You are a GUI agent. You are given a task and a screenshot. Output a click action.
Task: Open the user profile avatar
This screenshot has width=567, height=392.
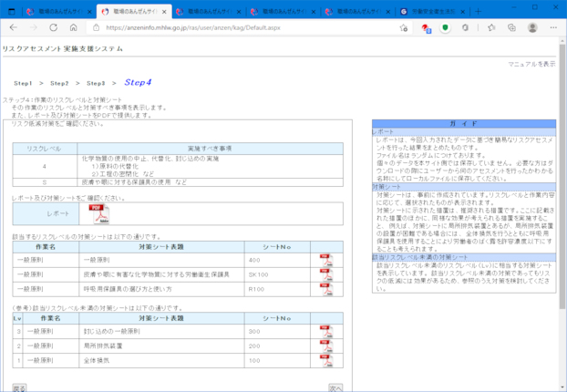[x=532, y=27]
